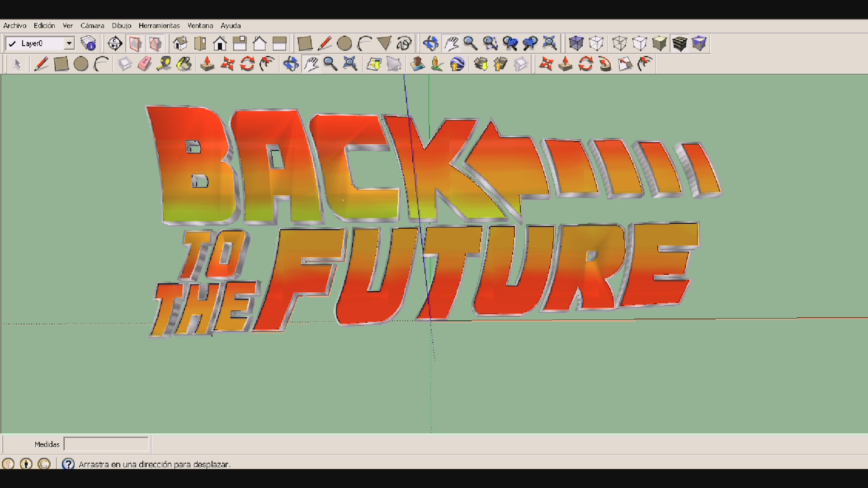
Task: Switch to Shaded face style
Action: [x=660, y=43]
